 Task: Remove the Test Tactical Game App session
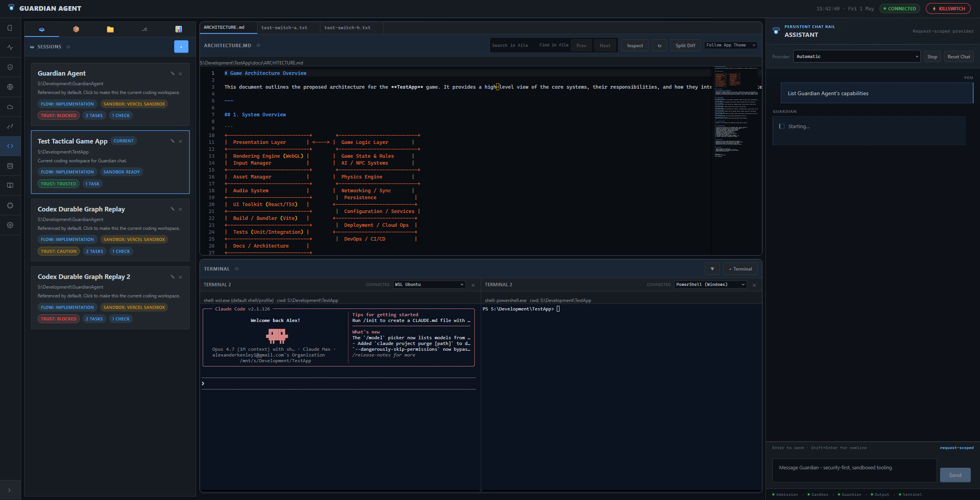(180, 141)
